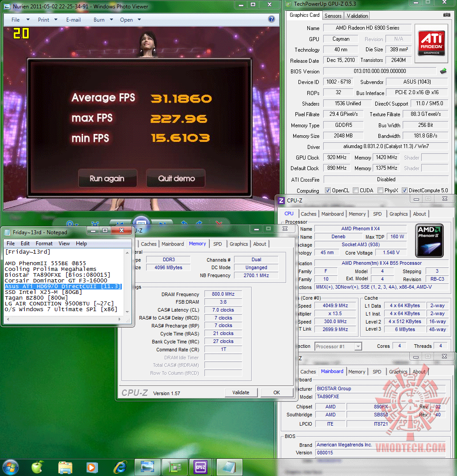Screen dimensions: 457x476
Task: Open Graphics tab in CPU-Z Mainboard window
Action: (398, 372)
